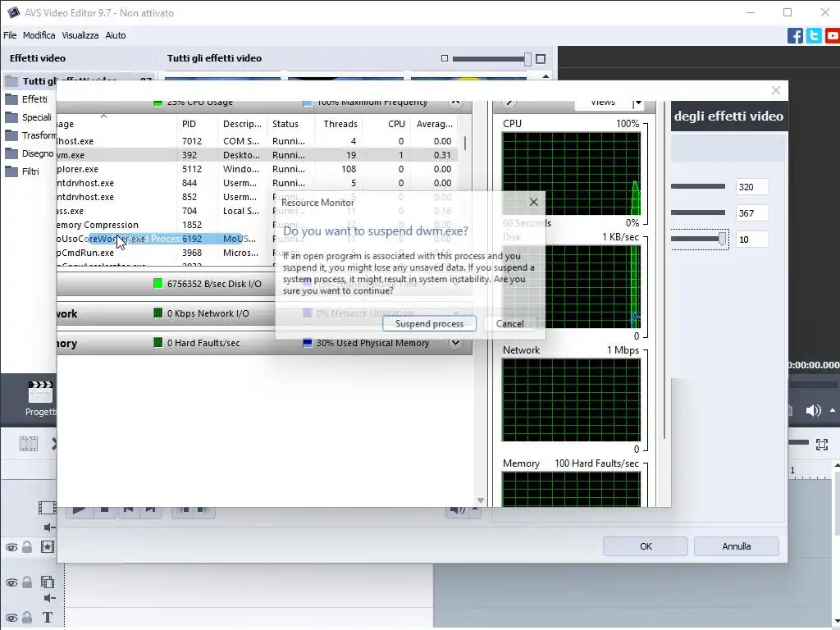Image resolution: width=840 pixels, height=630 pixels.
Task: Sort by Description column header
Action: (x=242, y=124)
